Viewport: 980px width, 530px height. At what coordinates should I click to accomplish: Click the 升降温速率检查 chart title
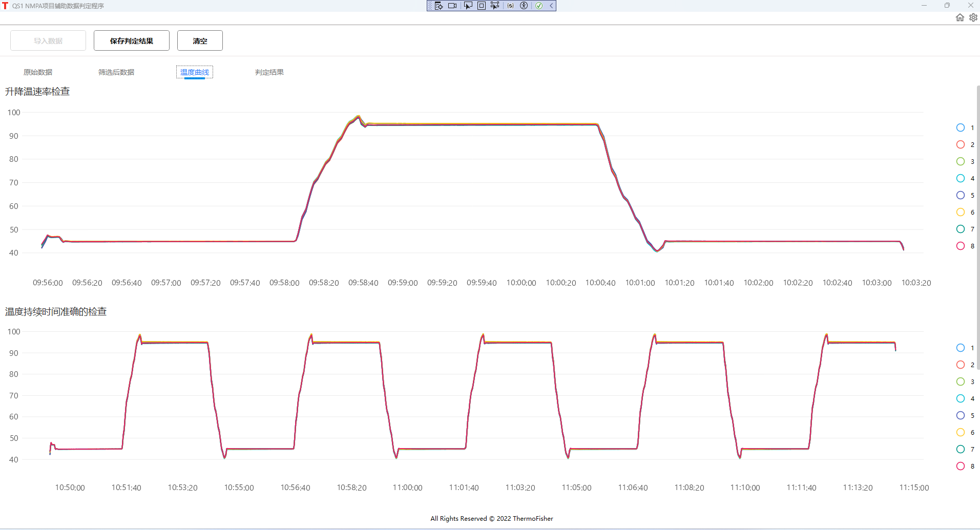[37, 92]
